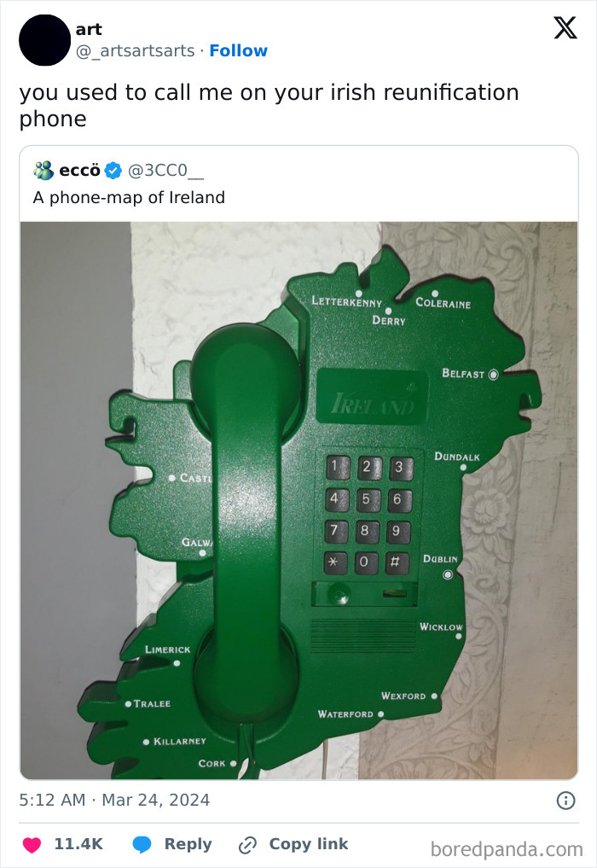Click the Follow button for @_artsartsarts
The image size is (597, 868).
coord(239,51)
